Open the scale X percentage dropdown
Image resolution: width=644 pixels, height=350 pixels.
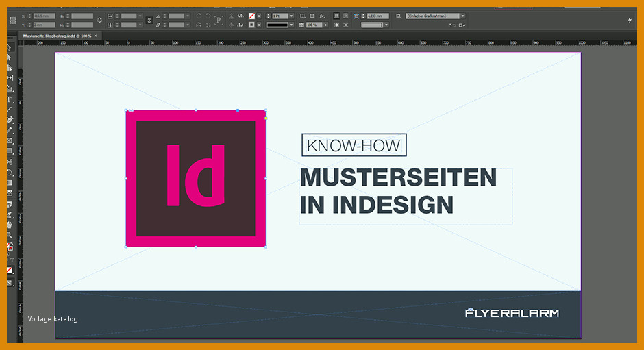140,16
